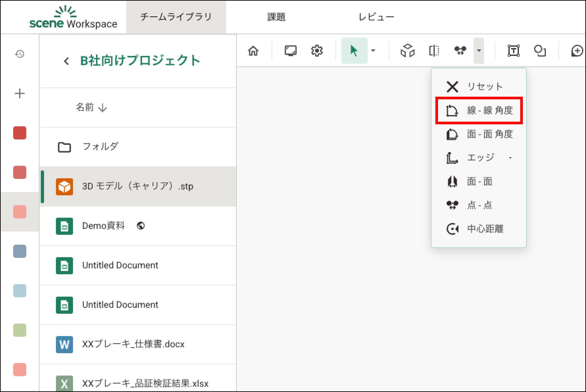Switch to the 課題 tab
This screenshot has width=586, height=392.
click(x=276, y=17)
